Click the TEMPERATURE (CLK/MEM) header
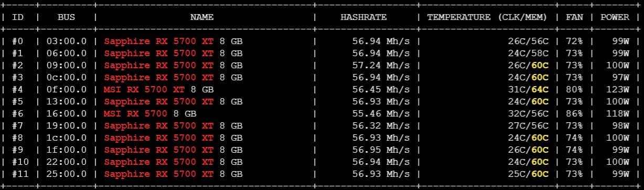Viewport: 644px width, 190px height. 487,17
